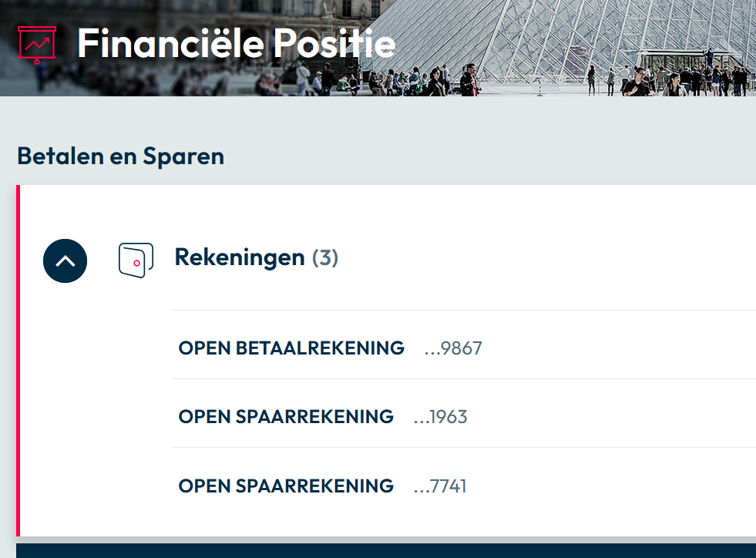Click the Rekeningen wallet icon
The width and height of the screenshot is (756, 558).
pos(136,259)
